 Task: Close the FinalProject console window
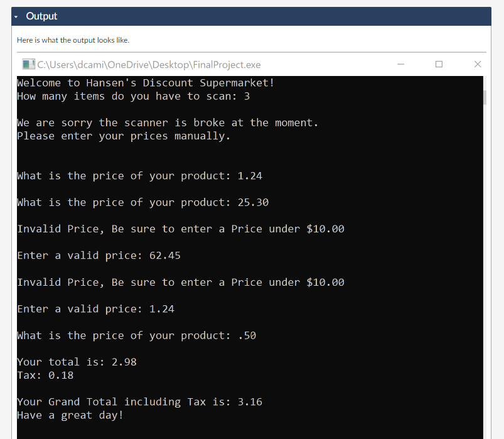pyautogui.click(x=477, y=65)
